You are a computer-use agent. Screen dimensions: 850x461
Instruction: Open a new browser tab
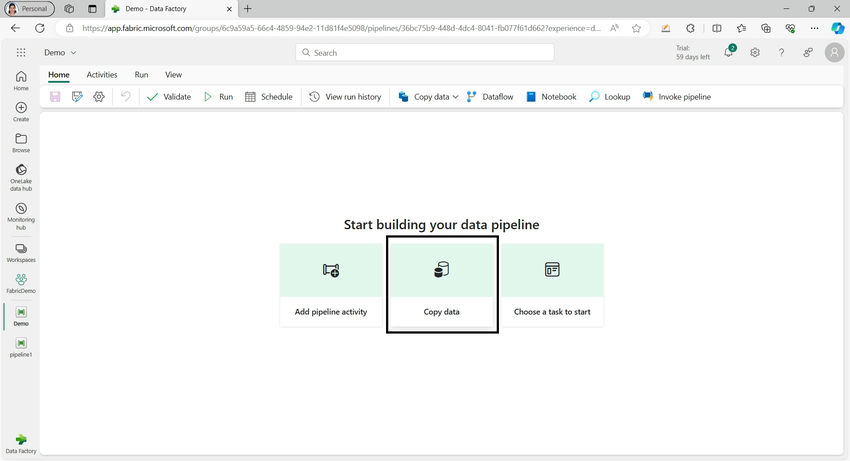tap(248, 9)
